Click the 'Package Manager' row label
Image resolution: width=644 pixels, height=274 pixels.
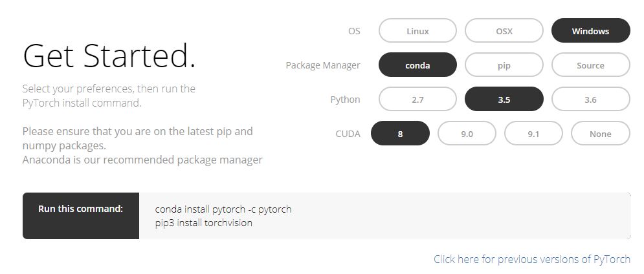(322, 65)
